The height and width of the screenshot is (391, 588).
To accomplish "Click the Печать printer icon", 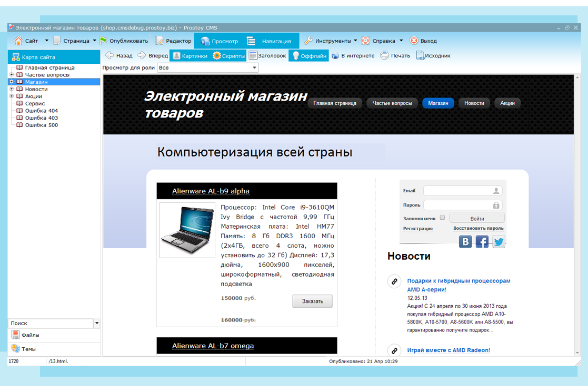I will 384,55.
